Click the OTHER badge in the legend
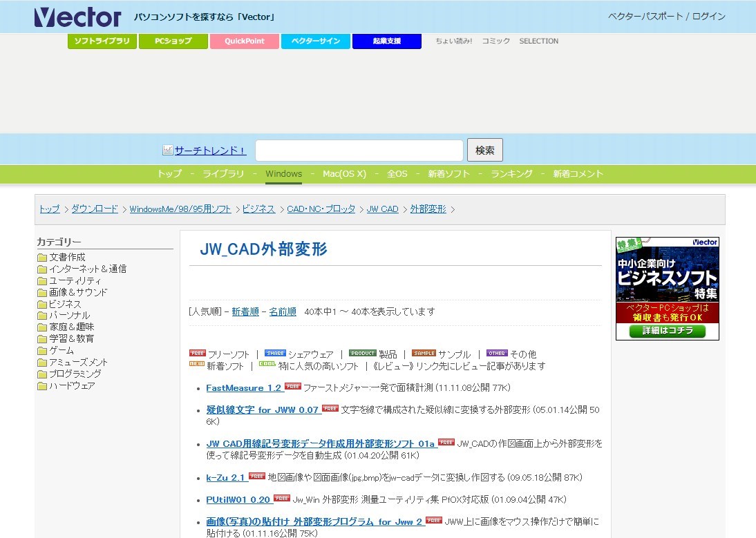756x538 pixels. [497, 353]
